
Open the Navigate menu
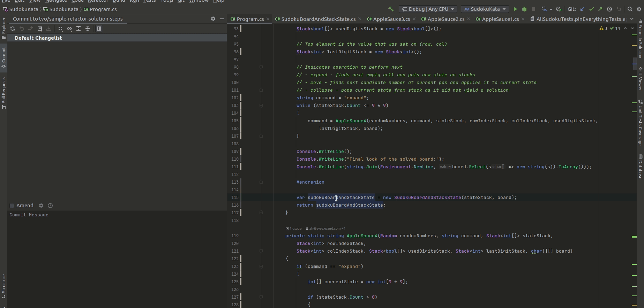pos(56,1)
